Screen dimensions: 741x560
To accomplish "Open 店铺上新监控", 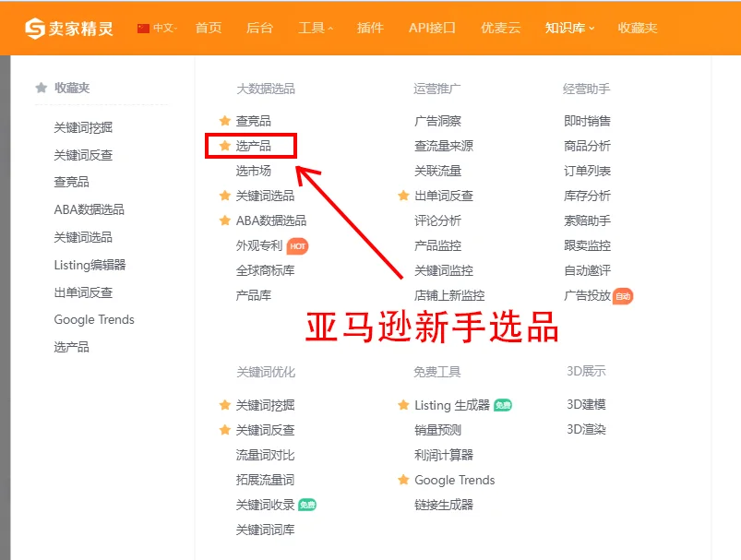I will [449, 296].
